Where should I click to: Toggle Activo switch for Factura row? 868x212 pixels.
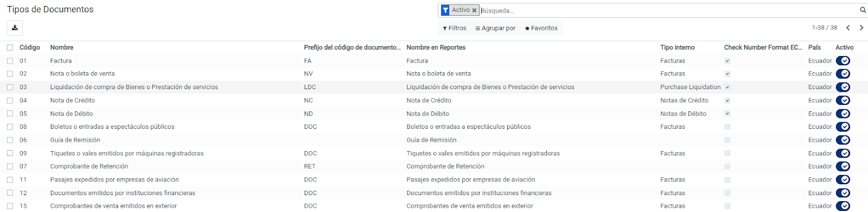(x=843, y=61)
